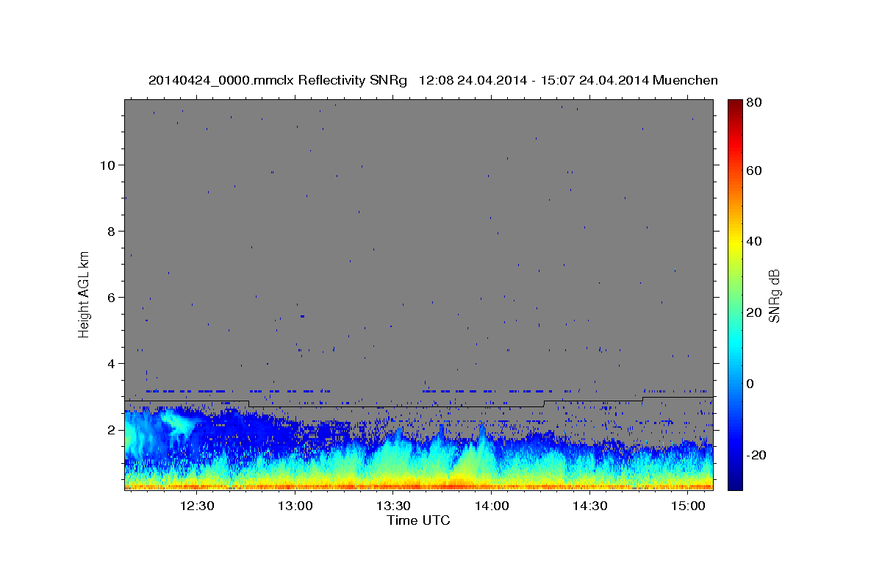
Task: Click the dark red top of colorbar
Action: [x=735, y=104]
